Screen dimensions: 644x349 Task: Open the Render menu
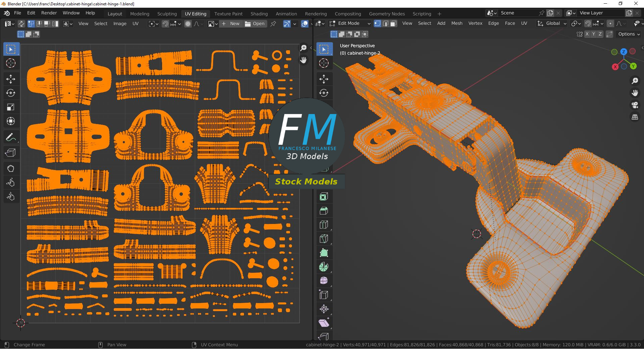[49, 13]
